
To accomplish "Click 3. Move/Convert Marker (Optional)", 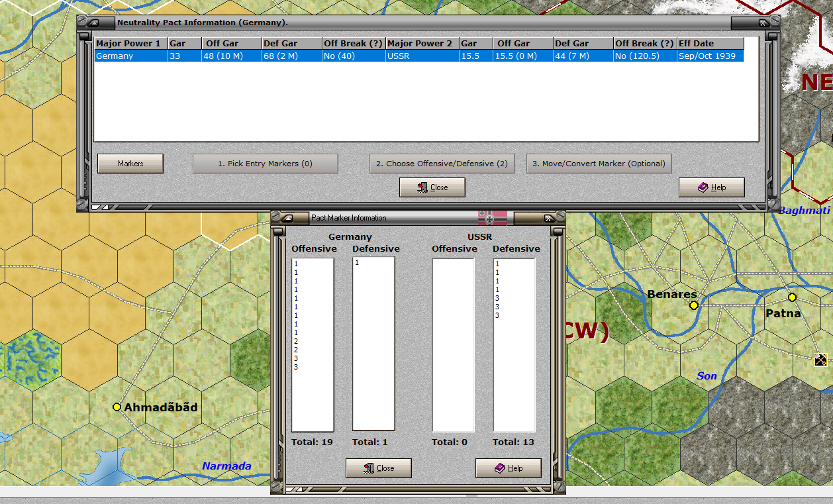I will click(599, 164).
